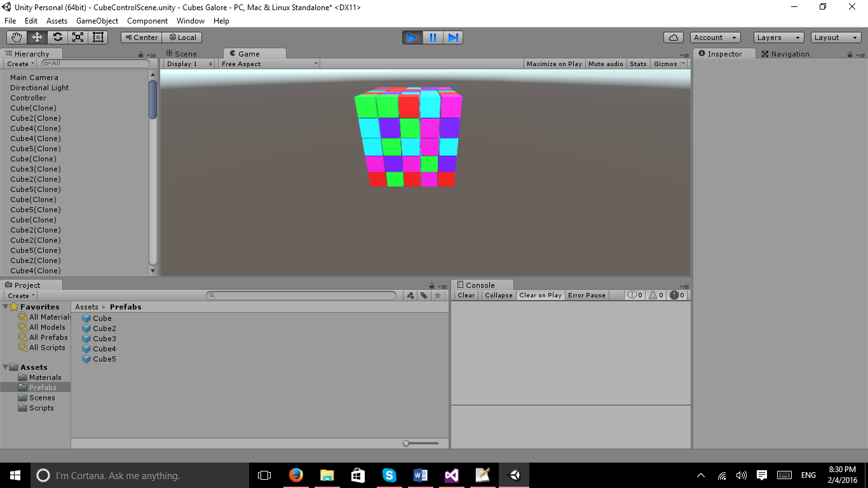Screen dimensions: 868x488
Task: Click the Pause button
Action: 433,37
